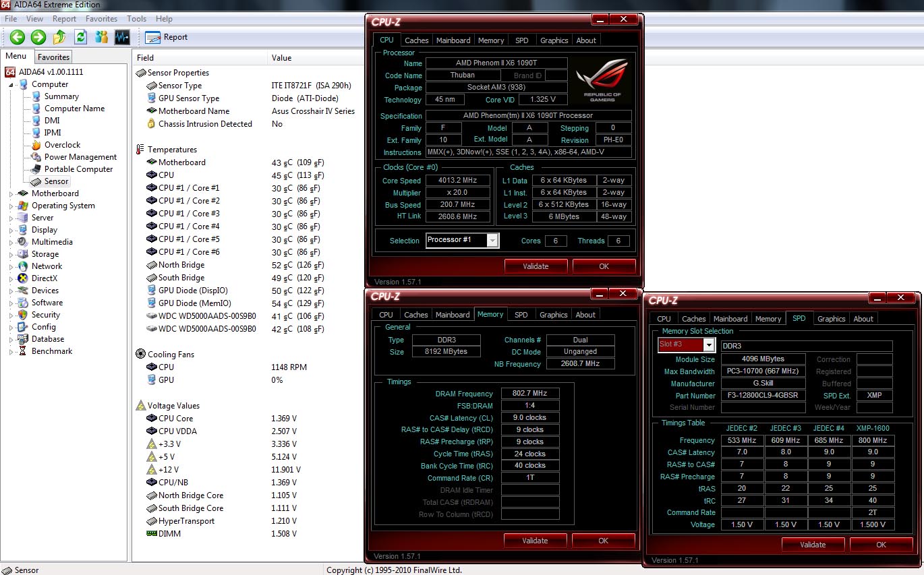Click the Sensor icon in the tree
Viewport: 924px width, 575px height.
36,181
